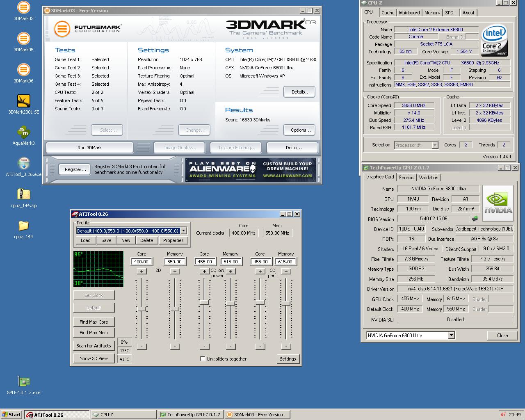Open the ATITool Profile dropdown
525x420 pixels.
click(x=183, y=231)
